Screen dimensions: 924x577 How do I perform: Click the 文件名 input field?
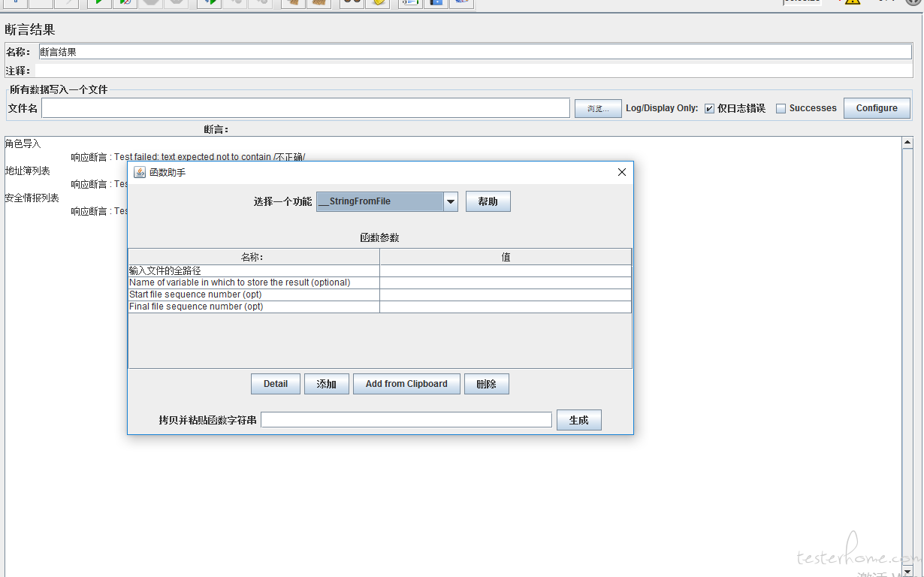pyautogui.click(x=306, y=108)
